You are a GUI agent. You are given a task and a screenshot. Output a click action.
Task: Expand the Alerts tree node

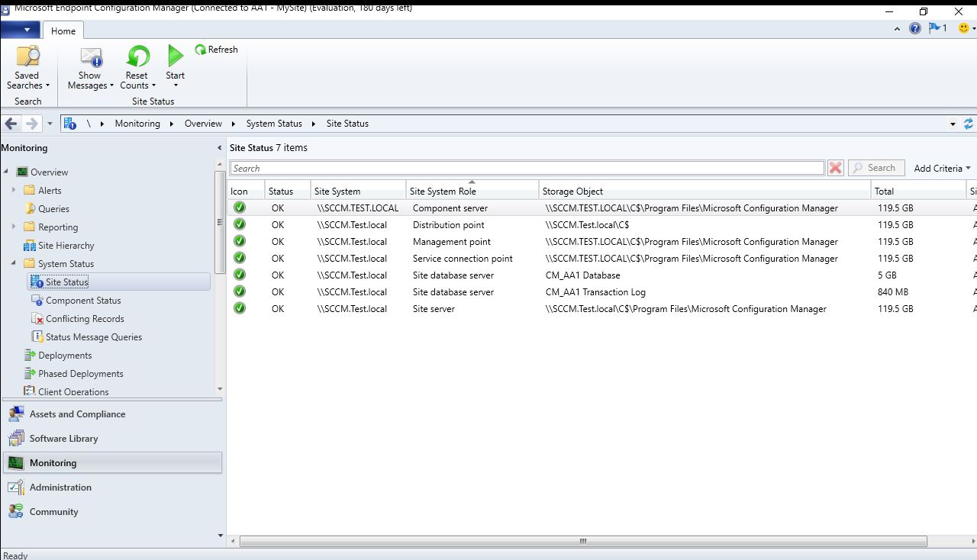coord(13,190)
